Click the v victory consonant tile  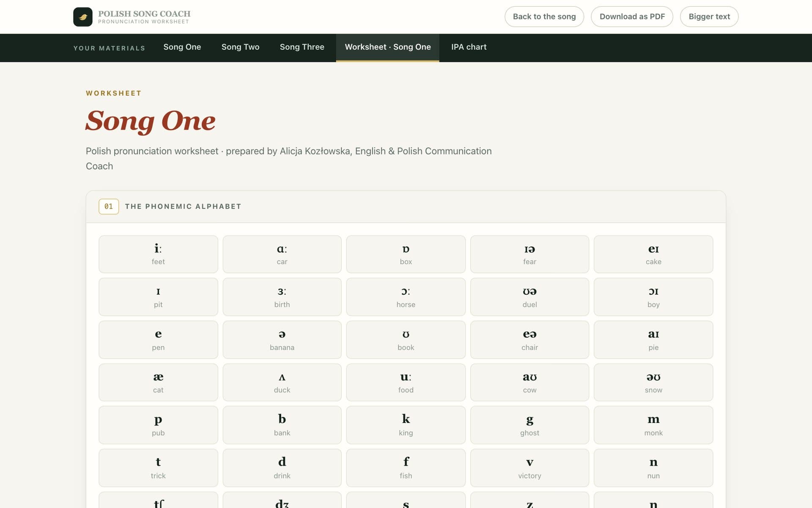(529, 468)
